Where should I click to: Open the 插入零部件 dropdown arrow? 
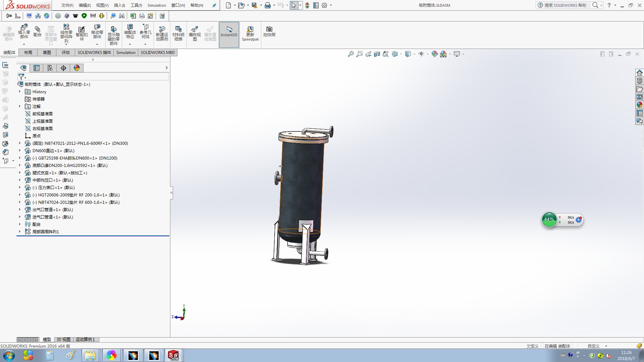(24, 44)
